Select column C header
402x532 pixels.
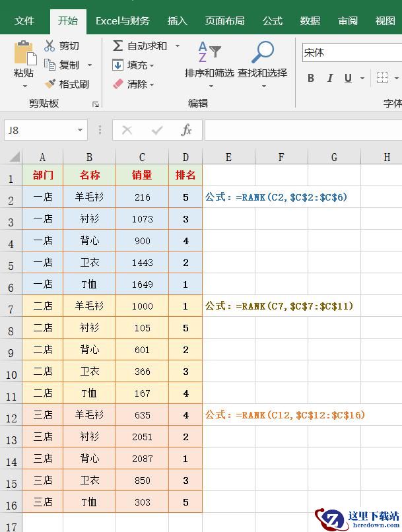142,157
